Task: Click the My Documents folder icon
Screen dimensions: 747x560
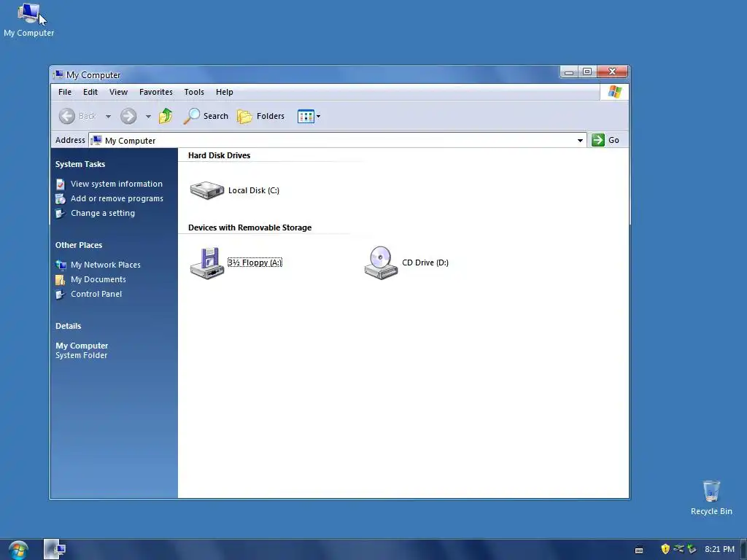Action: (x=61, y=279)
